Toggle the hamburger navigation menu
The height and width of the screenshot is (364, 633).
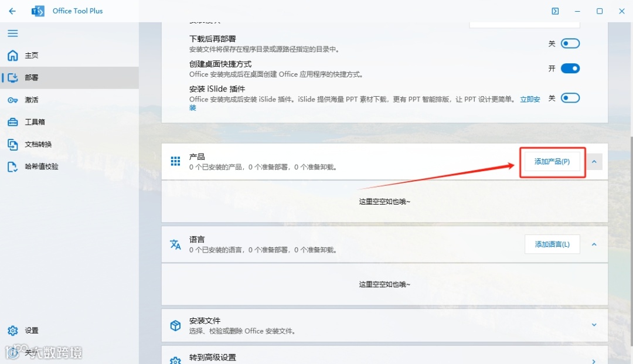(12, 33)
